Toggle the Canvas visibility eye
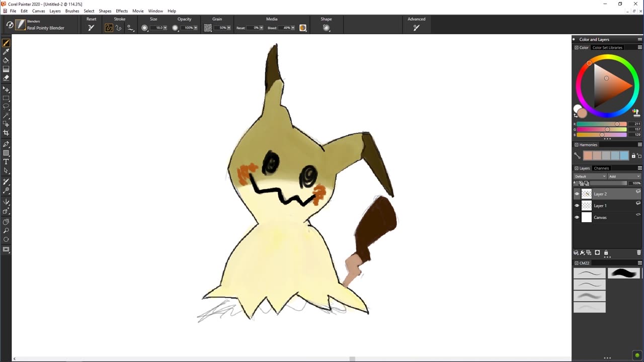The height and width of the screenshot is (362, 644). point(577,217)
